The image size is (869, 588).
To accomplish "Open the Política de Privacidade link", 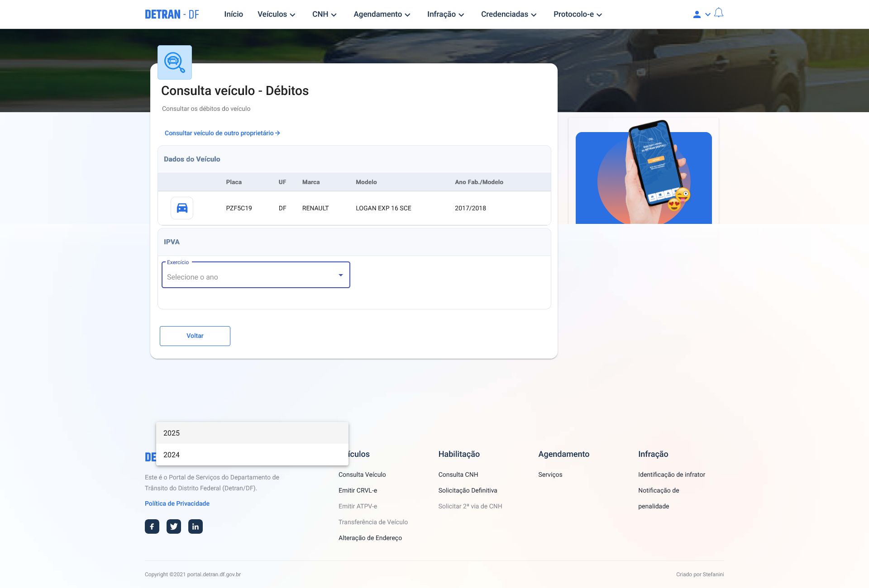I will point(177,503).
